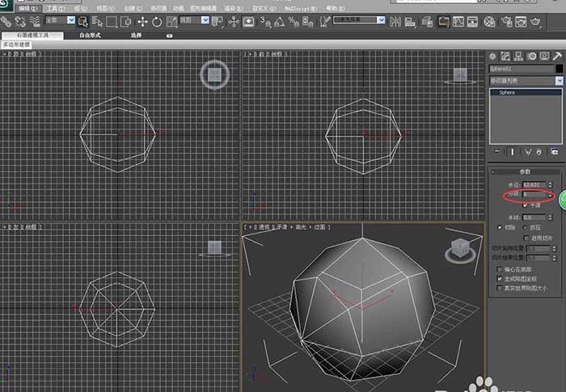Click the Mirror tool
Screen dimensions: 566x392
(395, 22)
